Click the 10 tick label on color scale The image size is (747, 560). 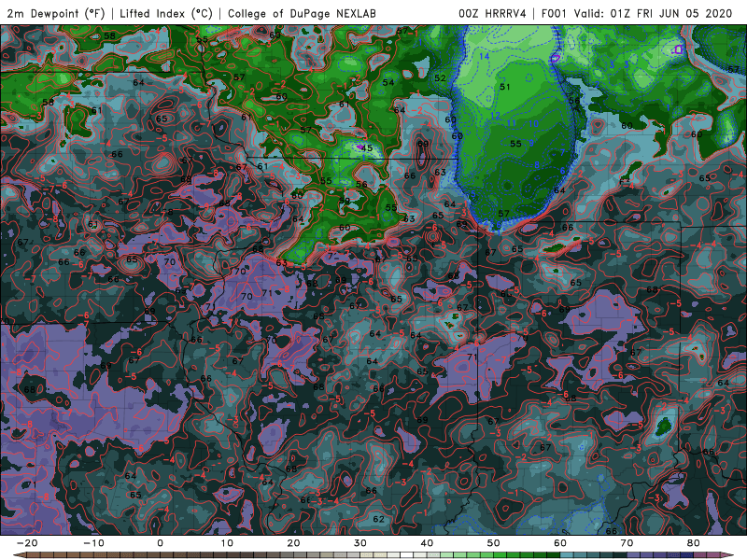pos(227,543)
